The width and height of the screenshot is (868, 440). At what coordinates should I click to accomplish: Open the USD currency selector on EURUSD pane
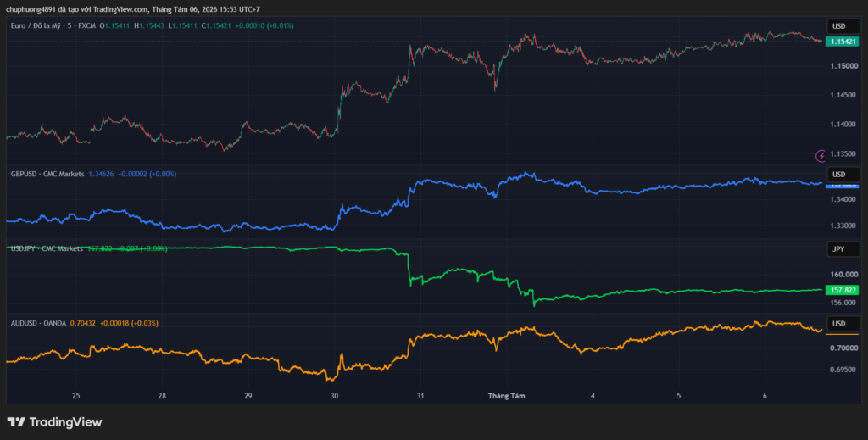pyautogui.click(x=843, y=26)
